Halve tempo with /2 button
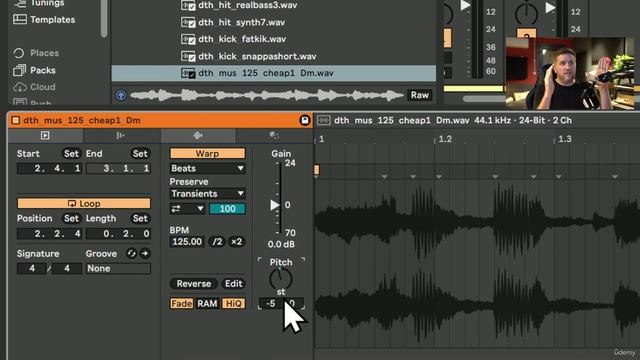 [217, 242]
